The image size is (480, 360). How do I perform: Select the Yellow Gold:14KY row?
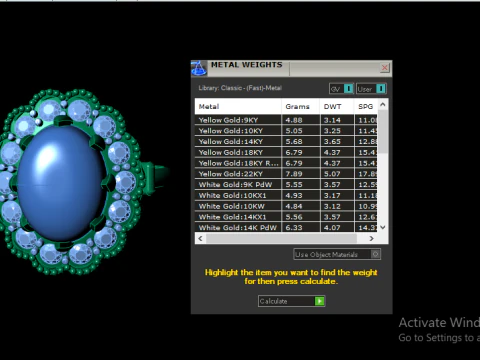pos(286,141)
